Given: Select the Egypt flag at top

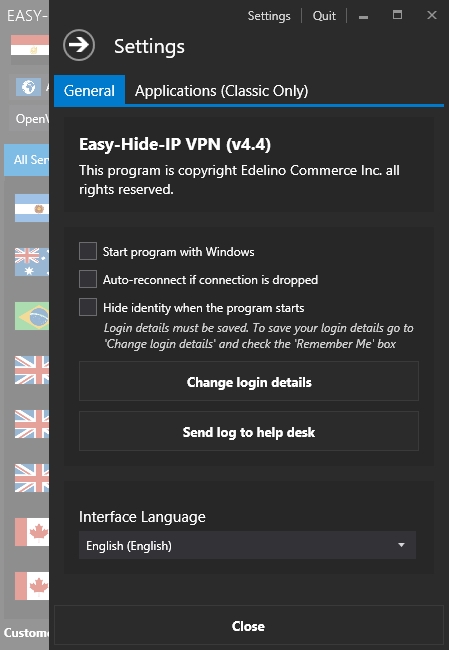Looking at the screenshot, I should point(30,45).
